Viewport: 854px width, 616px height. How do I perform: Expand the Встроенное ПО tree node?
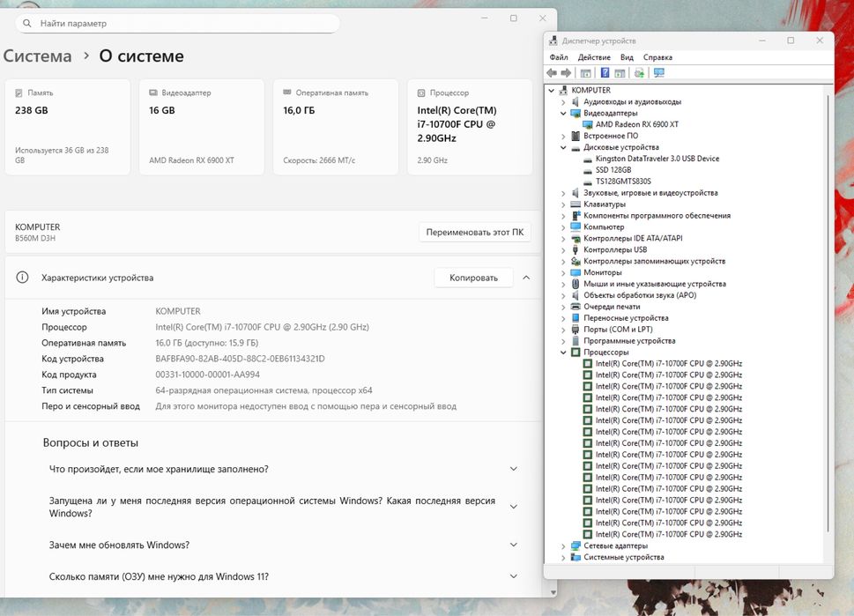563,137
